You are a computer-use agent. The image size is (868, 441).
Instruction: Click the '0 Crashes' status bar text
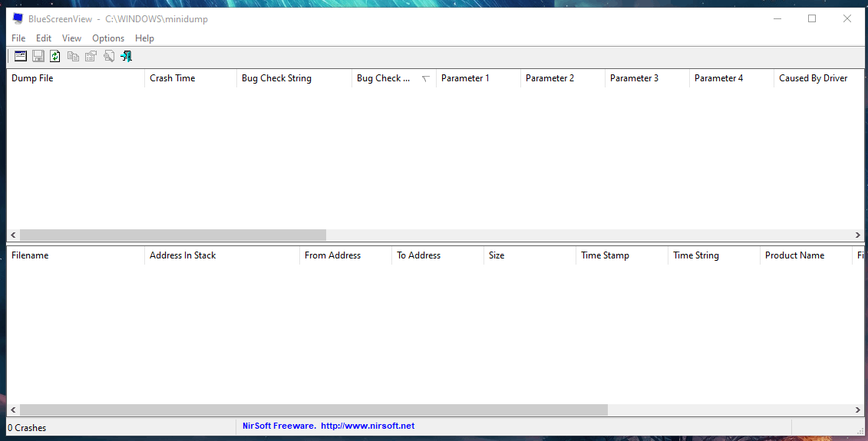pos(27,428)
